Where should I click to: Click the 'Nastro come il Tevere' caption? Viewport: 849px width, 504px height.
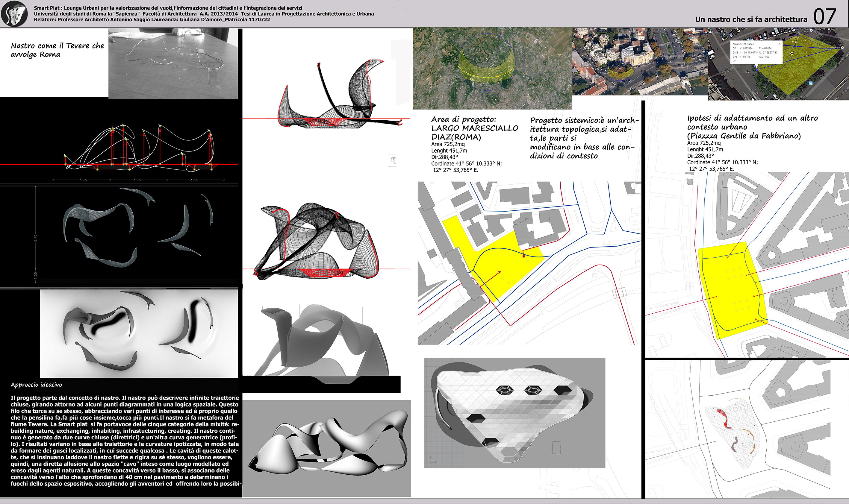57,50
